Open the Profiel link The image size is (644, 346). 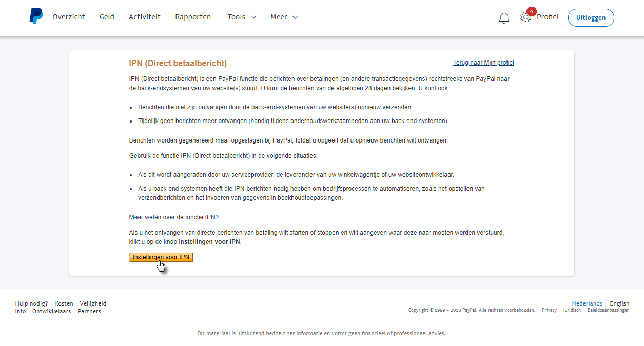pos(548,17)
